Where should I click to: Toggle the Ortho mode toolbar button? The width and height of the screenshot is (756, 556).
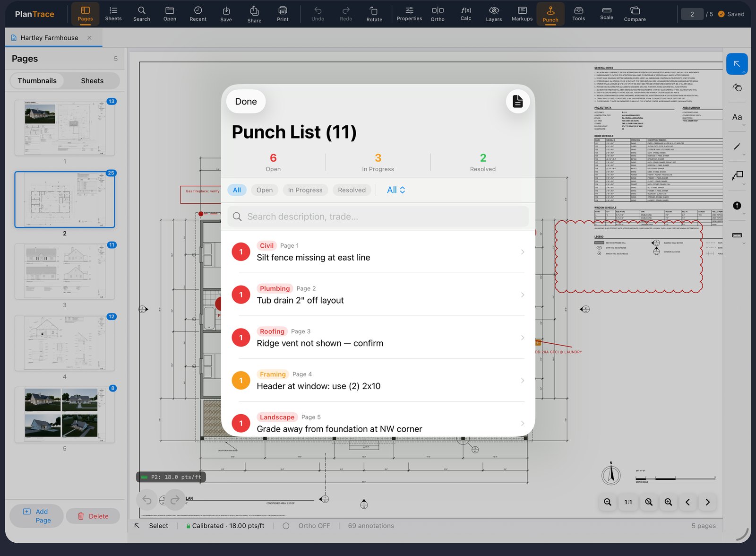pyautogui.click(x=438, y=14)
